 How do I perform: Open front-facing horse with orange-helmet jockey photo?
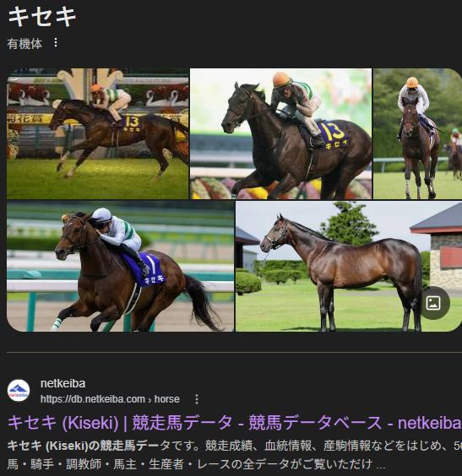[x=417, y=134]
